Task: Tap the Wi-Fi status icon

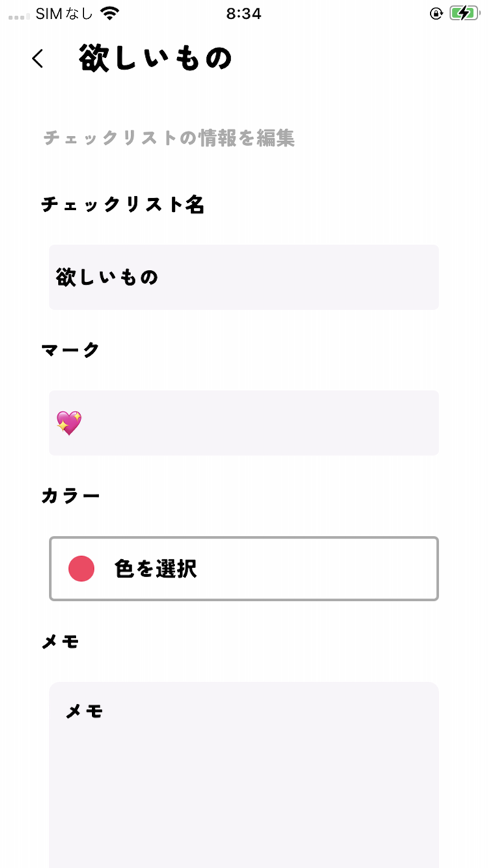Action: 109,13
